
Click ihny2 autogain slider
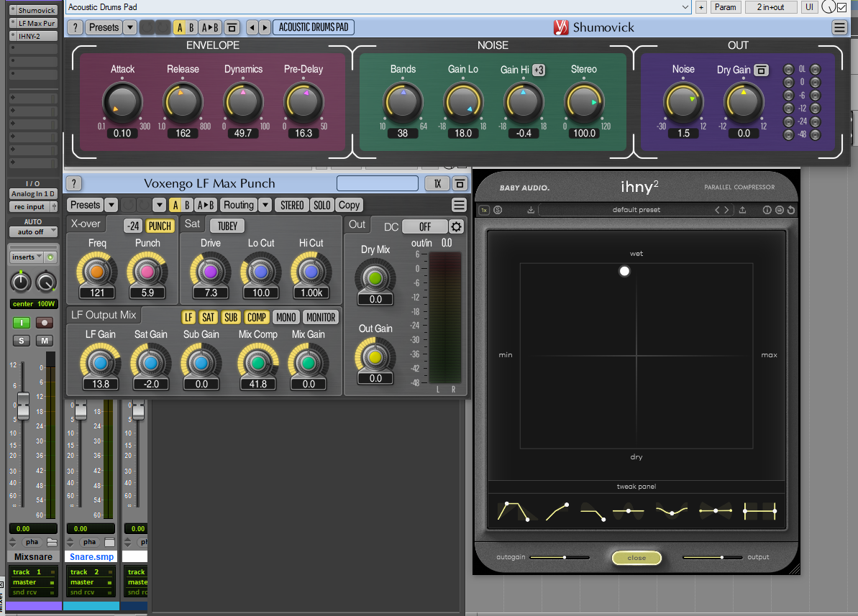pos(560,558)
